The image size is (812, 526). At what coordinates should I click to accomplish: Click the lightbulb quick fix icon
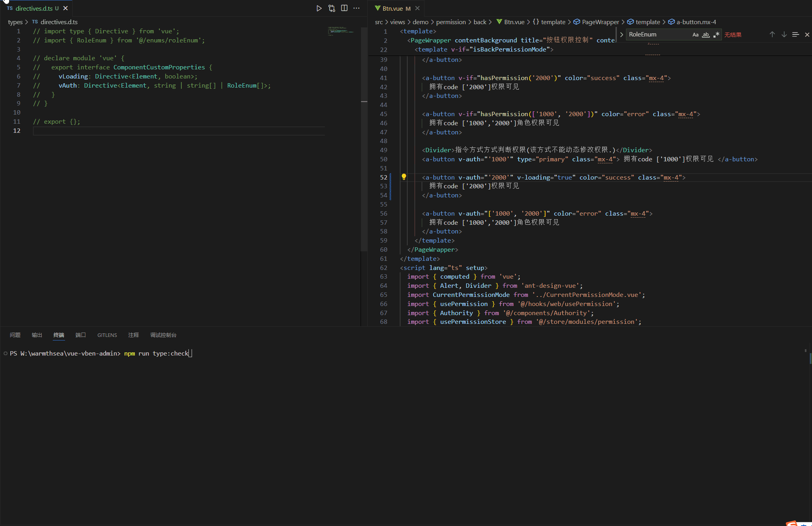point(404,177)
